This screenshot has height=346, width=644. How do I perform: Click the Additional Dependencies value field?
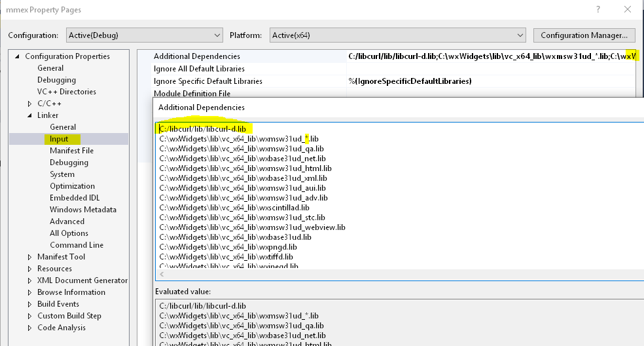[492, 56]
